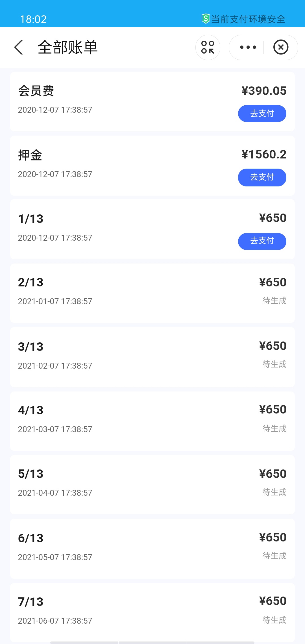Screen dimensions: 305x644
Task: Tap the 全部账单 page title
Action: [x=68, y=47]
